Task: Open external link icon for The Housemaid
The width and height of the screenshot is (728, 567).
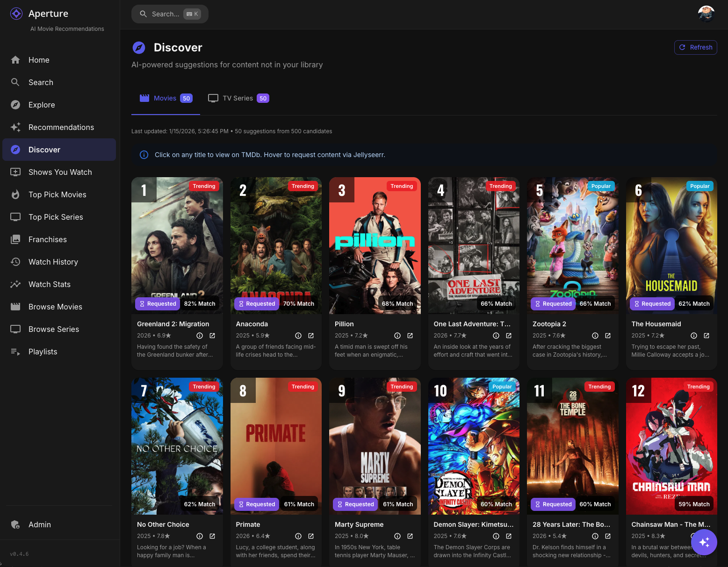Action: point(706,336)
